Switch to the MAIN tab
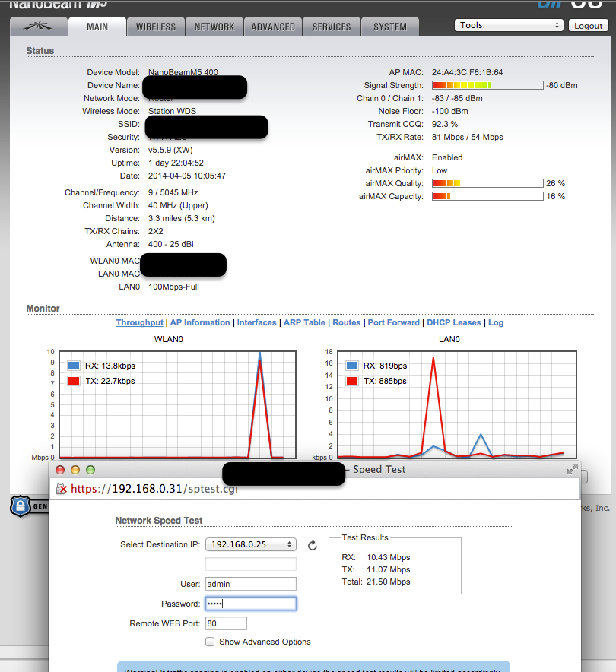Image resolution: width=616 pixels, height=672 pixels. coord(97,27)
